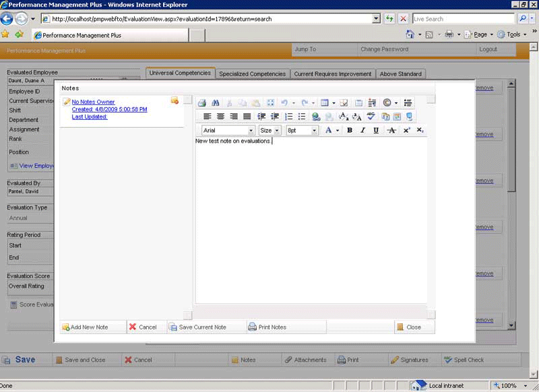Click the binoculars find icon
Viewport: 539px width, 392px height.
[x=216, y=103]
